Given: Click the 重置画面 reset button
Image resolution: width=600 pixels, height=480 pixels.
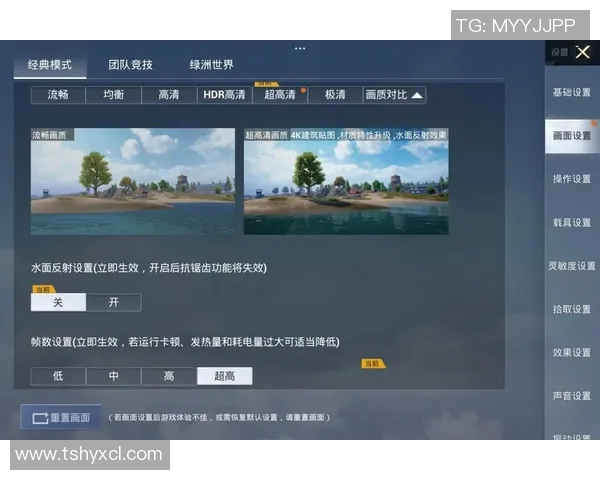Looking at the screenshot, I should [61, 417].
